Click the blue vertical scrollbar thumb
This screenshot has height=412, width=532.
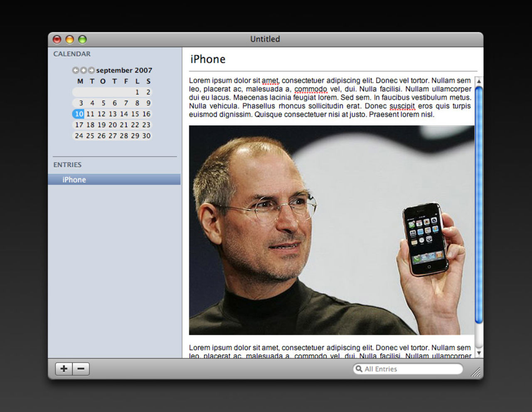(x=479, y=204)
